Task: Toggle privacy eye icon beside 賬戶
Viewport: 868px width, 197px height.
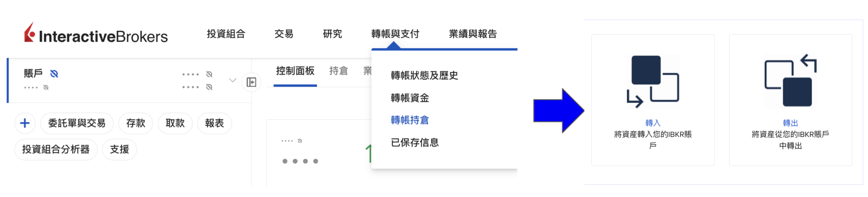Action: click(x=54, y=74)
